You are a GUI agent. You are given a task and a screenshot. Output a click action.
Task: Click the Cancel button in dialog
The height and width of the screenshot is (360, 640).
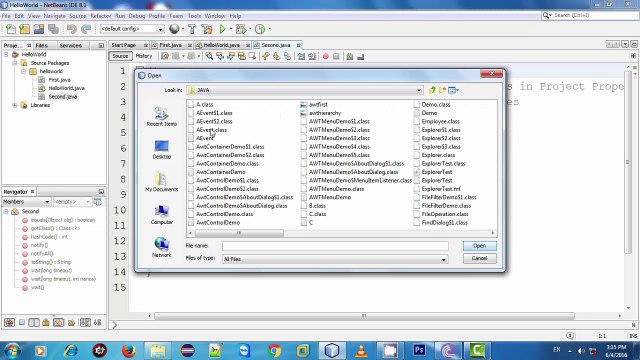(x=480, y=258)
